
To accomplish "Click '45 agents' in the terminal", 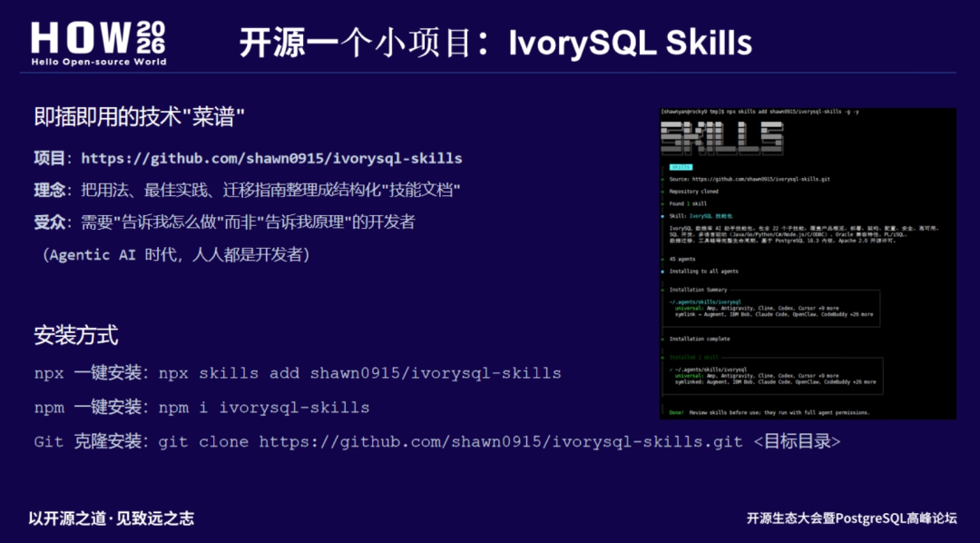I will click(681, 259).
